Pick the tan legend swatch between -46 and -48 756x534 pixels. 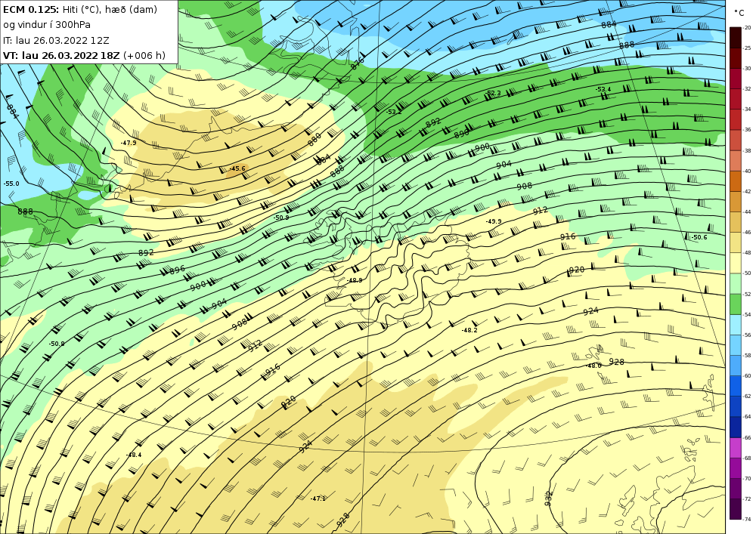[736, 242]
